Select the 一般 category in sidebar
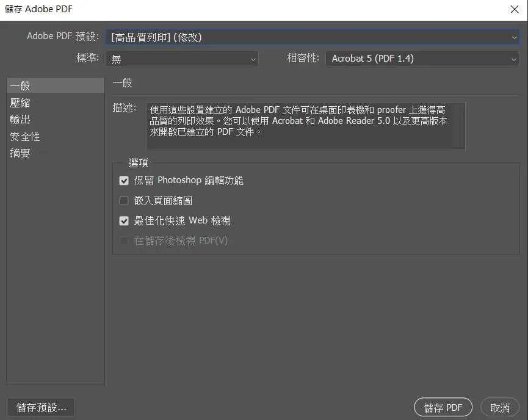 55,85
